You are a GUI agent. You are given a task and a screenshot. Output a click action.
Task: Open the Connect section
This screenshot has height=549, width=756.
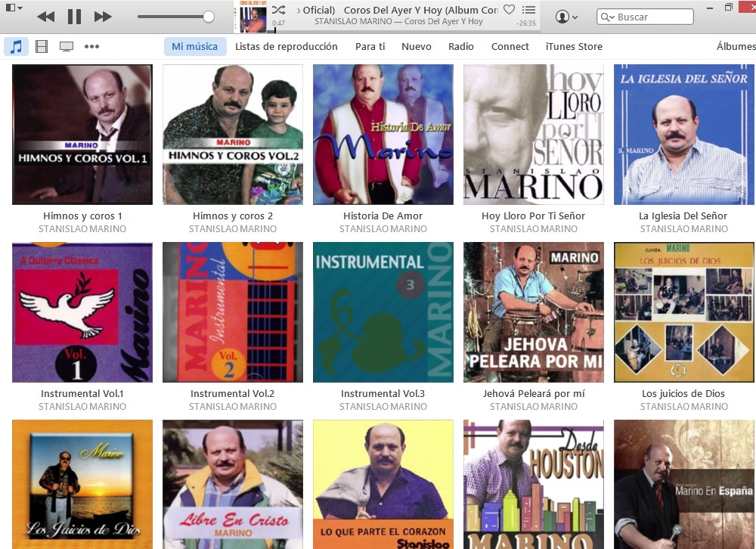tap(510, 46)
